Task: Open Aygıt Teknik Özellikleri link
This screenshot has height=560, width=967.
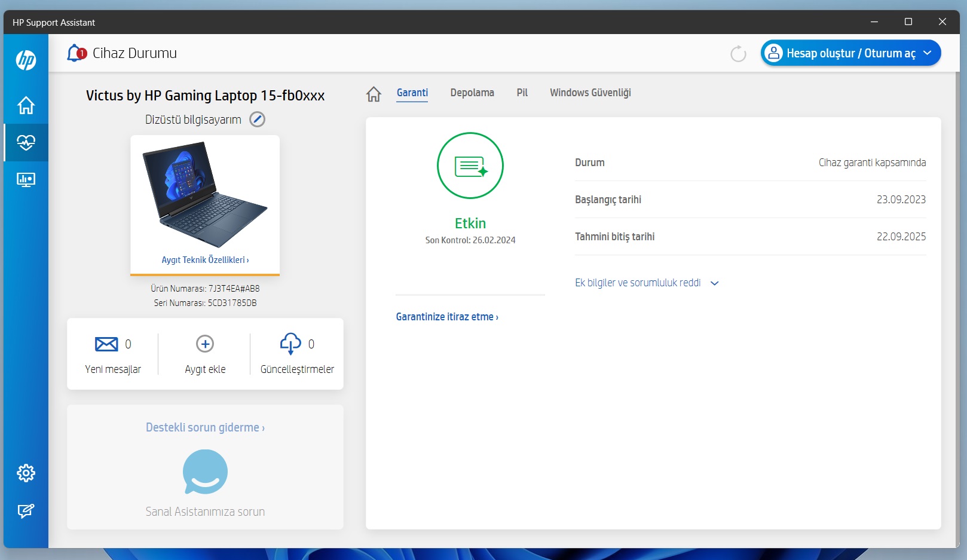Action: click(205, 260)
